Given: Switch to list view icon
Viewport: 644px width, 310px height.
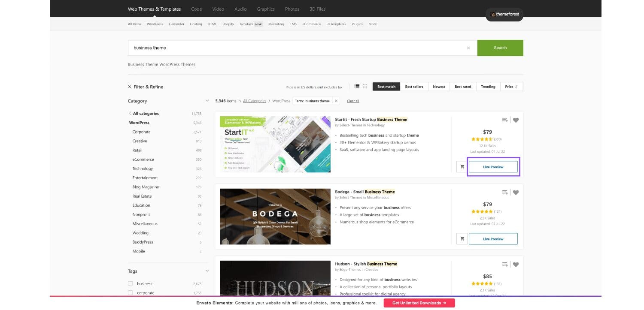Looking at the screenshot, I should (x=357, y=86).
